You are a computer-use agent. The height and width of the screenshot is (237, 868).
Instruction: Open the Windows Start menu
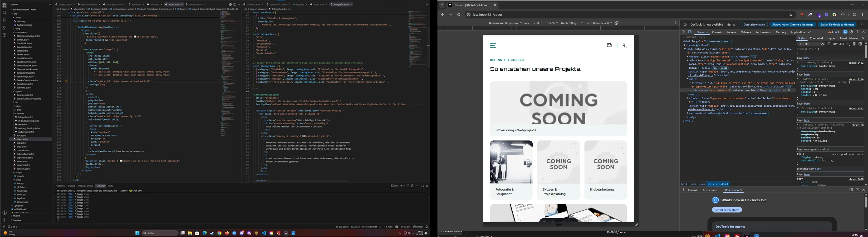pos(137,233)
